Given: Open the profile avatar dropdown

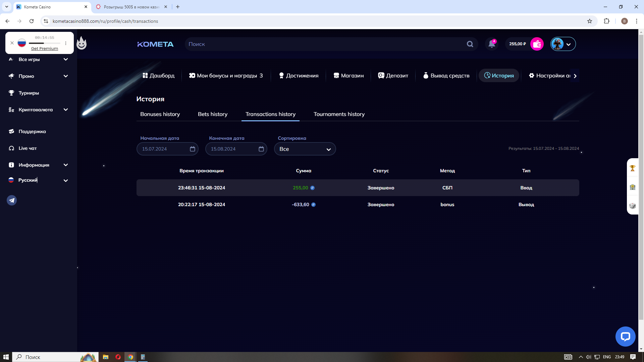Looking at the screenshot, I should tap(563, 44).
